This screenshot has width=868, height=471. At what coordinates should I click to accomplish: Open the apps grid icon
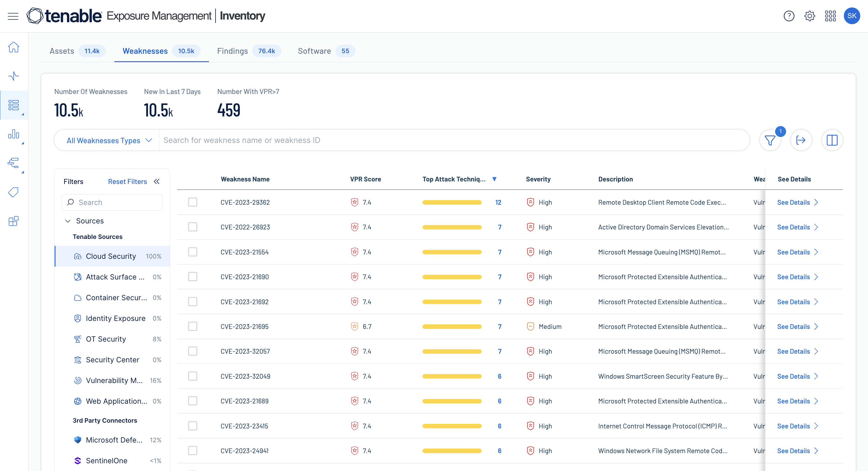[x=830, y=16]
